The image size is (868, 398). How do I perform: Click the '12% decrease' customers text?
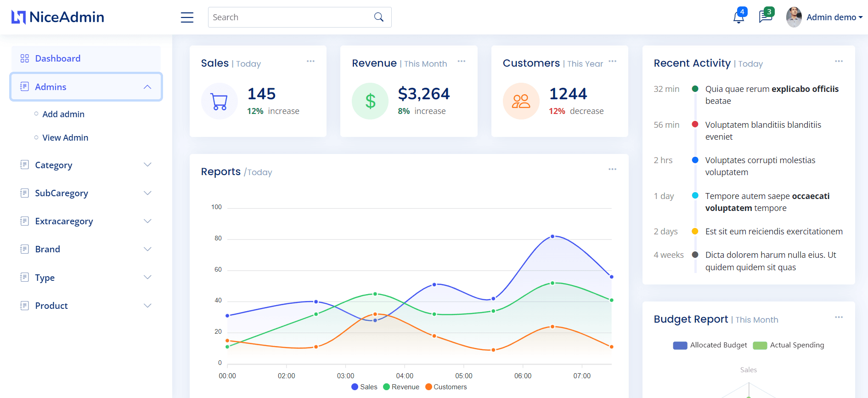(576, 111)
